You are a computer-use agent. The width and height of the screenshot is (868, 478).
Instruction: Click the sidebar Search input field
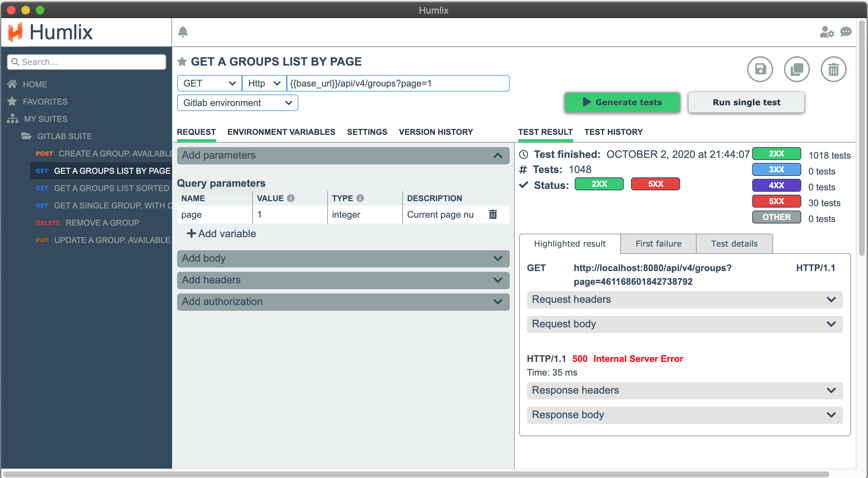[87, 62]
